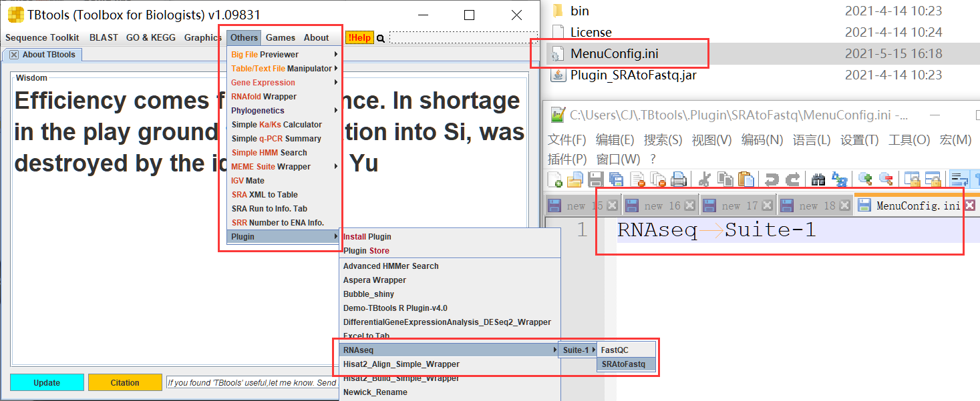980x401 pixels.
Task: Open the About menu in TBtools
Action: point(317,38)
